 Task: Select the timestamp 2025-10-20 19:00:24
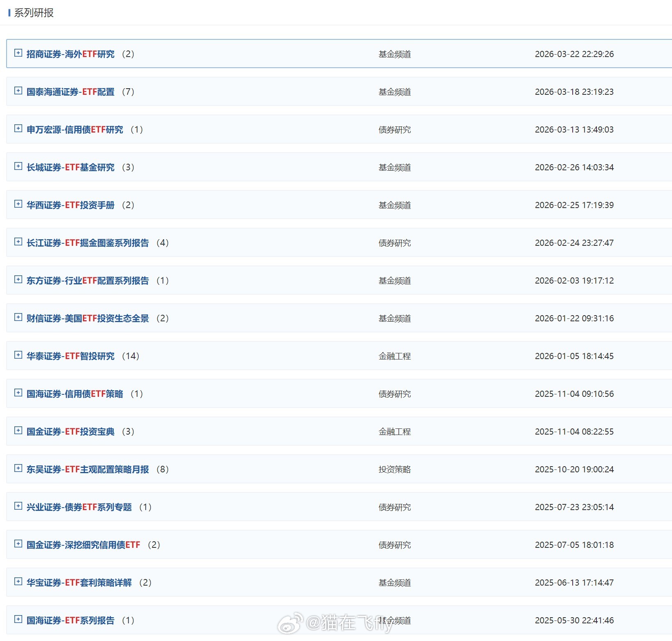click(574, 469)
